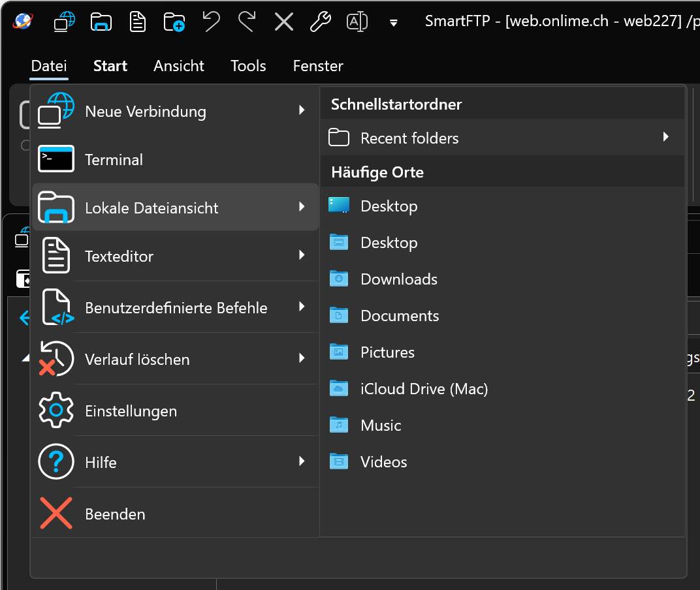Click the Pictures folder icon
This screenshot has height=590, width=700.
coord(339,352)
